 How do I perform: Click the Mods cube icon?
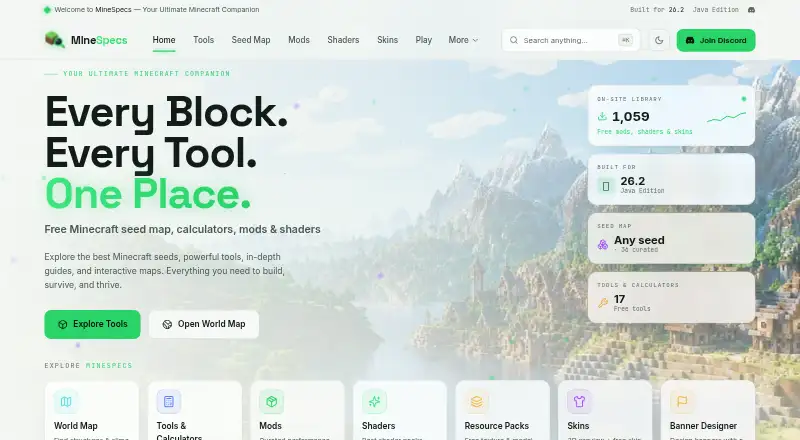click(271, 402)
